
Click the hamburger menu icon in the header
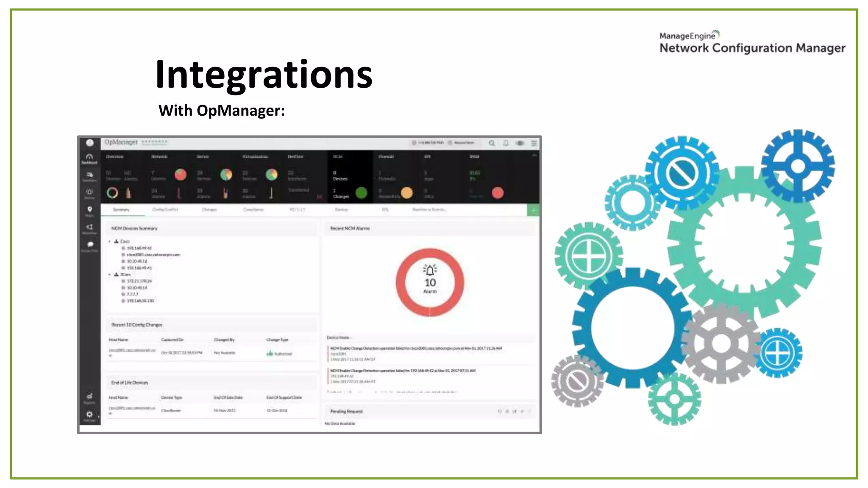tap(534, 143)
